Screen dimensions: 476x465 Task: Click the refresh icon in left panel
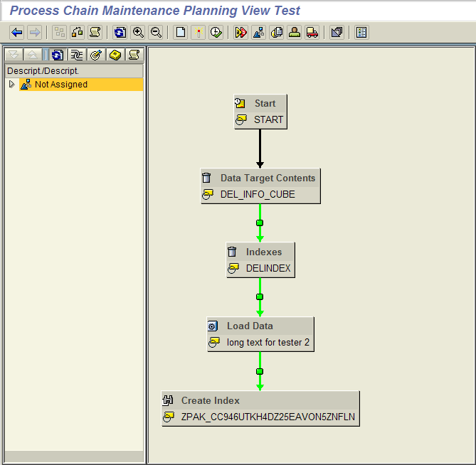[x=57, y=55]
